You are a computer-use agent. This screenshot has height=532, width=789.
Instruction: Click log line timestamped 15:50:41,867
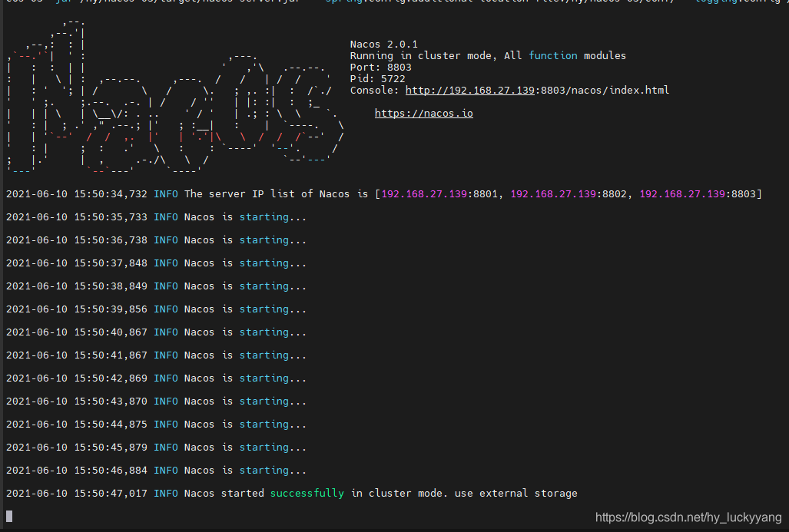[x=156, y=355]
